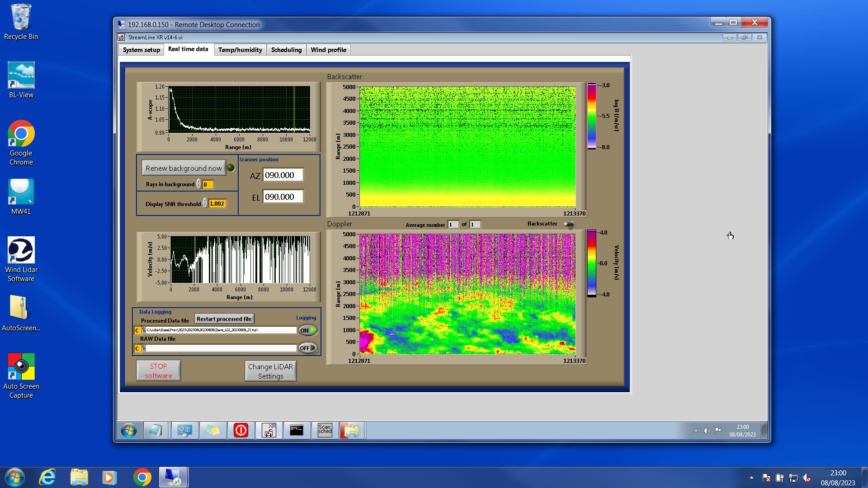Click the Display SNR threshold stepper arrows
The image size is (868, 488).
[x=205, y=203]
